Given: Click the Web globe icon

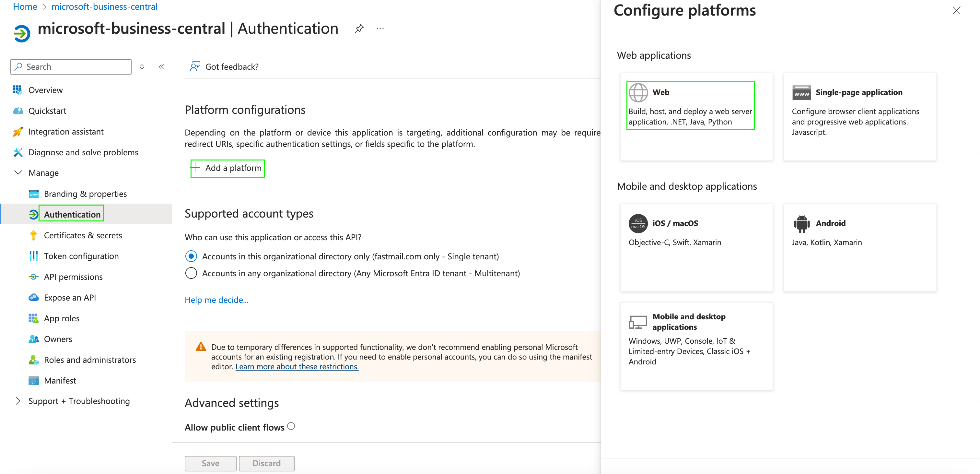Looking at the screenshot, I should coord(638,92).
